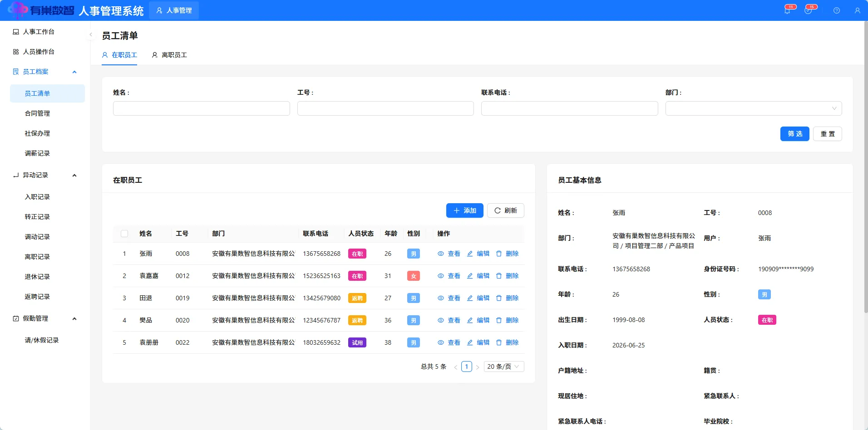Click the eye icon in 樊品's row
868x430 pixels.
440,320
